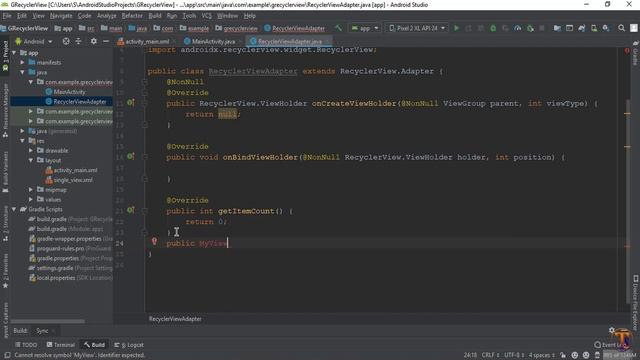The height and width of the screenshot is (360, 640).
Task: Open the Profiler gauge icon in toolbar
Action: (x=518, y=28)
